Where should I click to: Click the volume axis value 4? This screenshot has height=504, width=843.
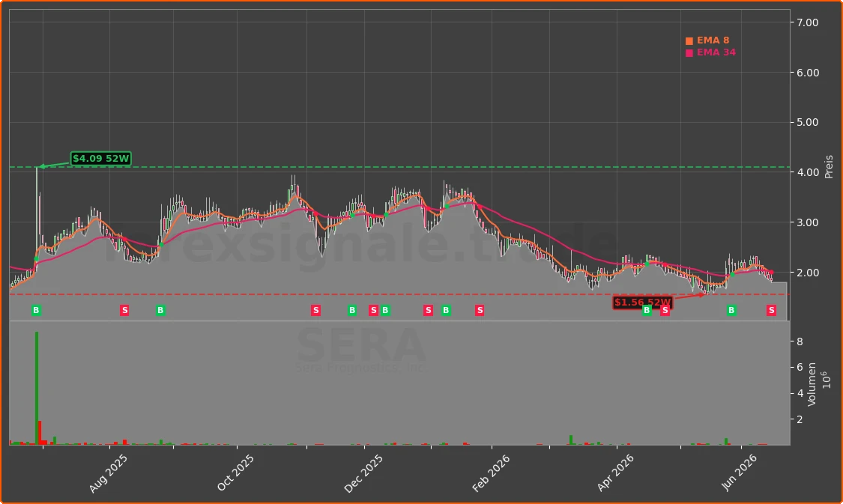click(x=800, y=393)
